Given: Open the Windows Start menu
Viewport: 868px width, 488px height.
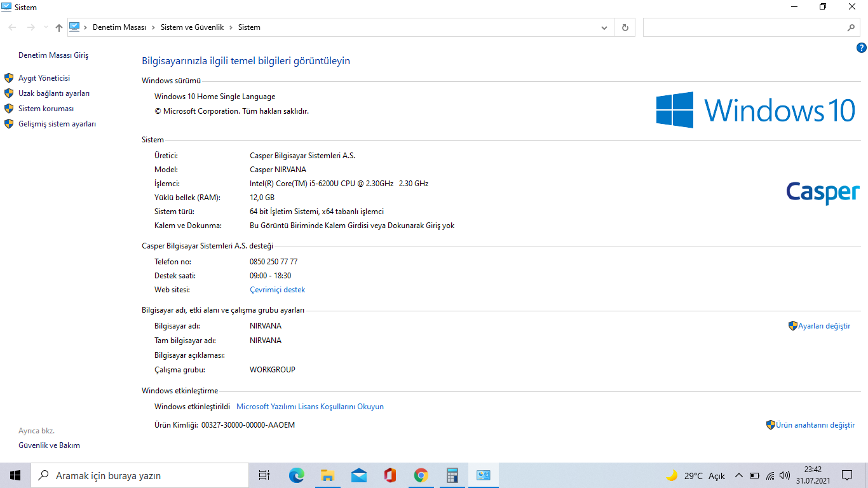Looking at the screenshot, I should click(x=15, y=475).
